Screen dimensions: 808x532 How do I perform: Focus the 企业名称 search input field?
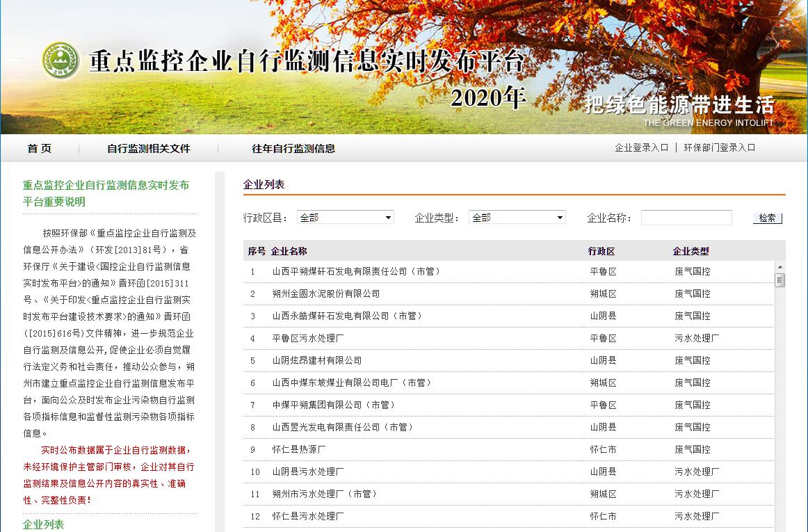(686, 218)
